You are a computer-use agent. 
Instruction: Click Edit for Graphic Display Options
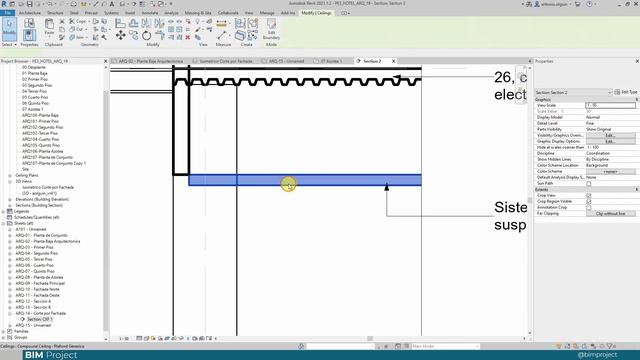point(610,142)
